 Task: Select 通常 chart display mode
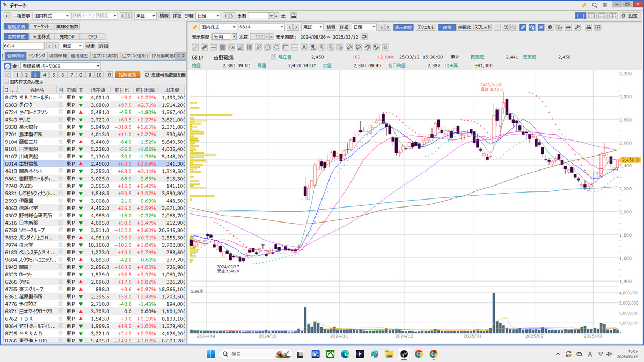pyautogui.click(x=447, y=27)
